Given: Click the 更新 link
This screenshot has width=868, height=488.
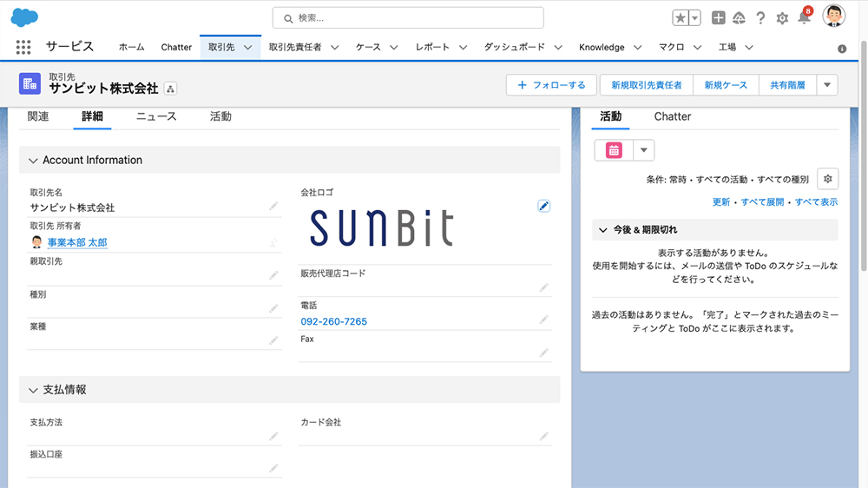Looking at the screenshot, I should coord(721,202).
